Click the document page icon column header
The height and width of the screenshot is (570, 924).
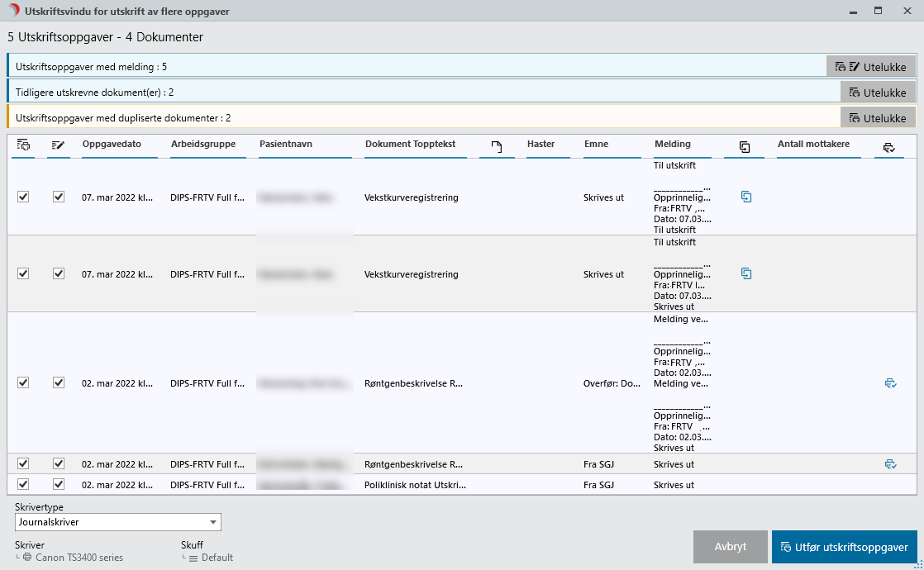click(x=497, y=146)
